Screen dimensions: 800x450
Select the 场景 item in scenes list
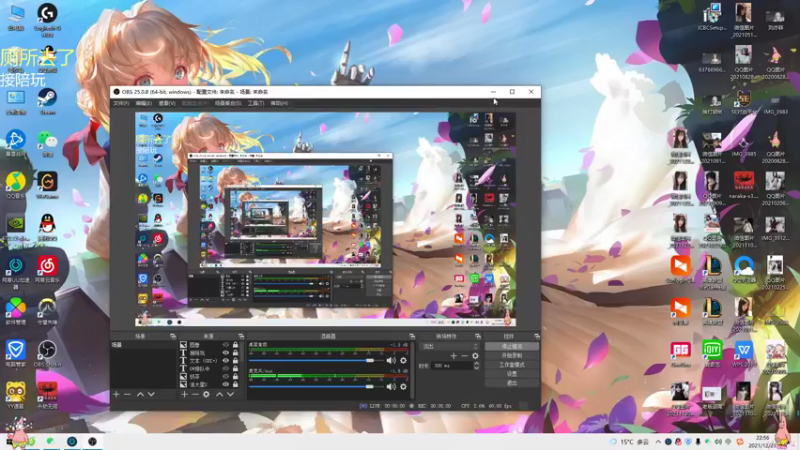tap(143, 345)
